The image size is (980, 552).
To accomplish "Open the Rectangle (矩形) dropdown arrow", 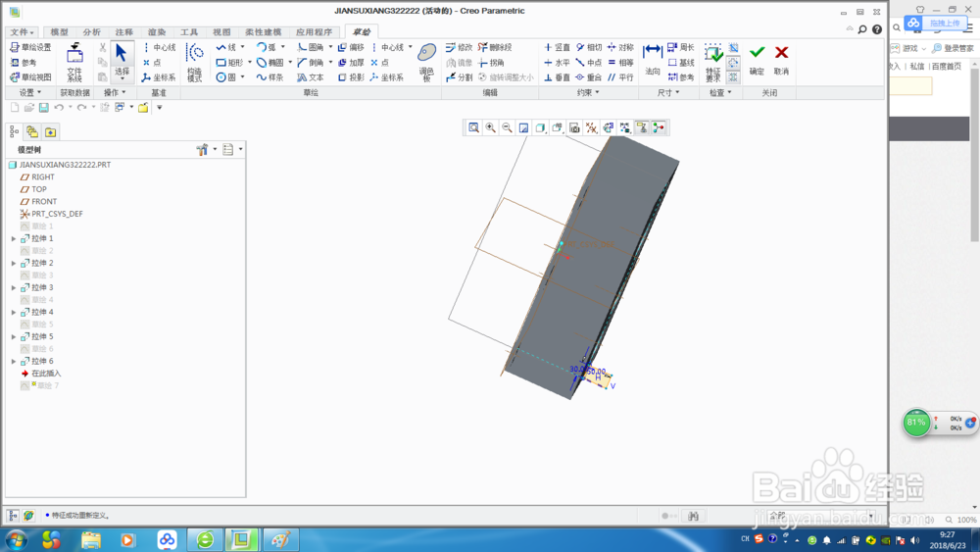I will (249, 63).
